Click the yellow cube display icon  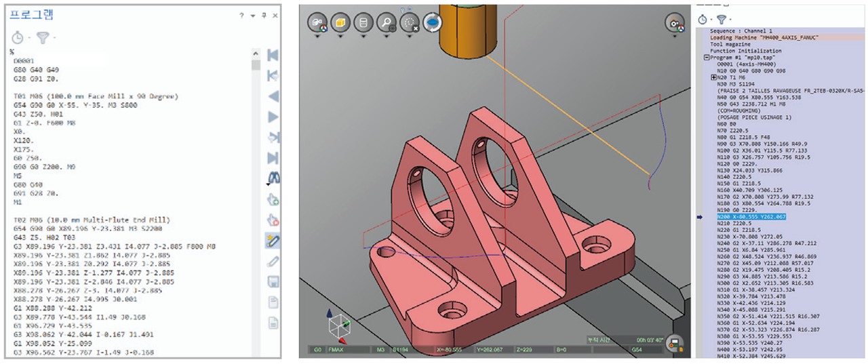coord(341,23)
